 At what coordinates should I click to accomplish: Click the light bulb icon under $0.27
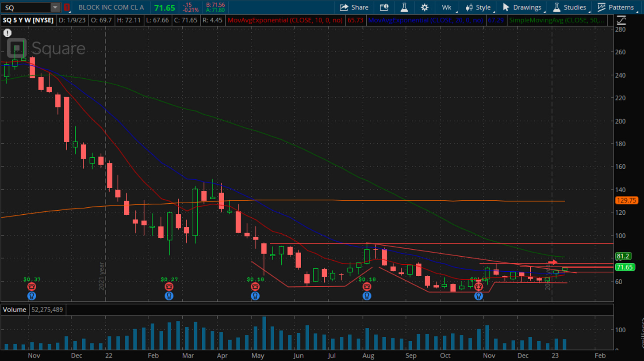pos(169,296)
